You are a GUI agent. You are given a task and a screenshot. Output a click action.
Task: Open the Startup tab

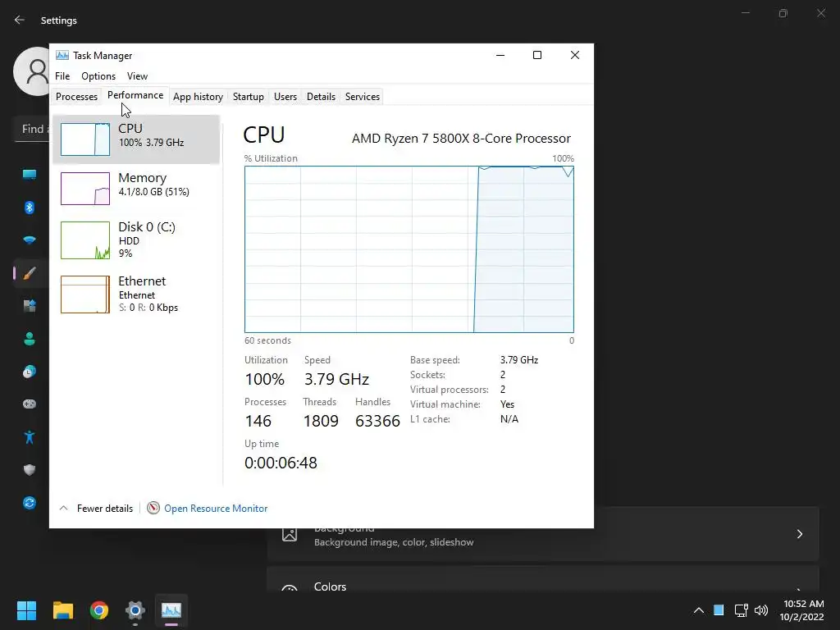point(248,97)
